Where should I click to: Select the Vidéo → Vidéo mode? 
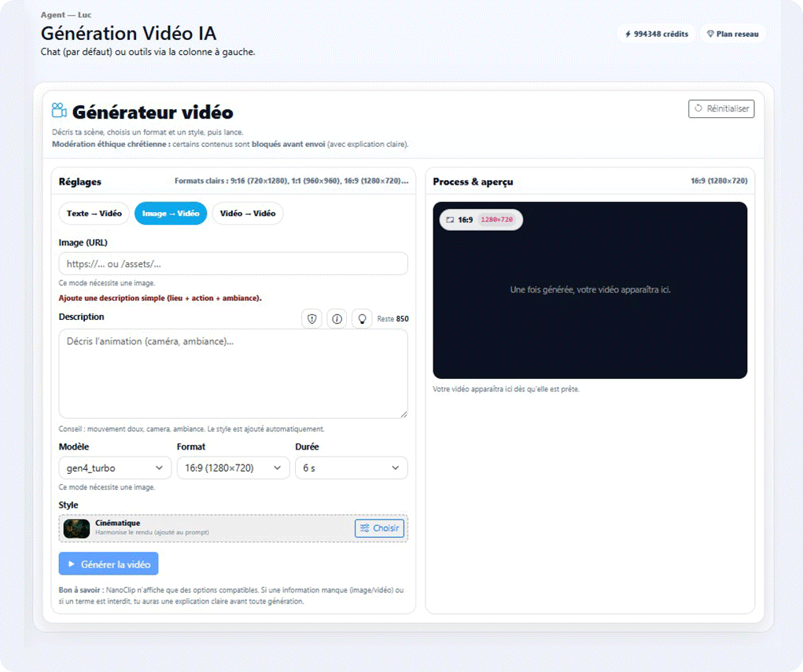pyautogui.click(x=247, y=213)
